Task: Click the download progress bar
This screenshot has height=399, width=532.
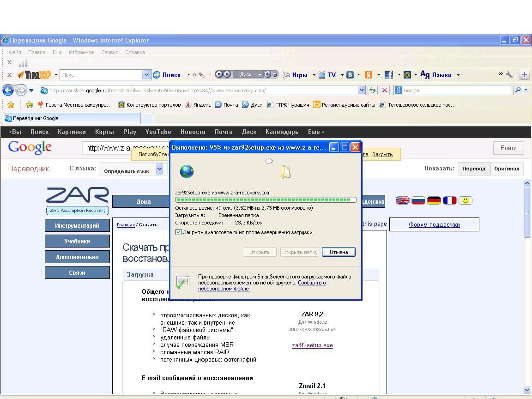Action: pos(266,200)
